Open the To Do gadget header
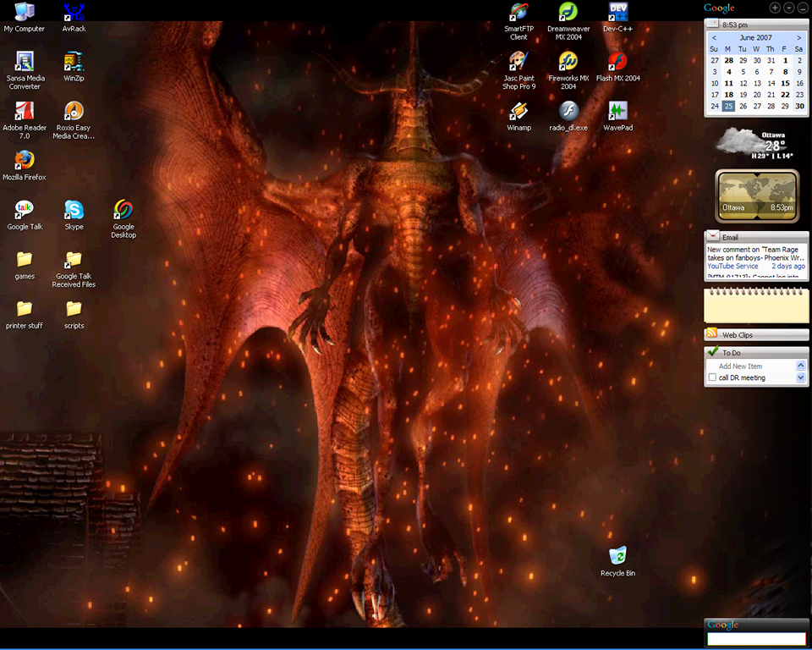 [756, 352]
